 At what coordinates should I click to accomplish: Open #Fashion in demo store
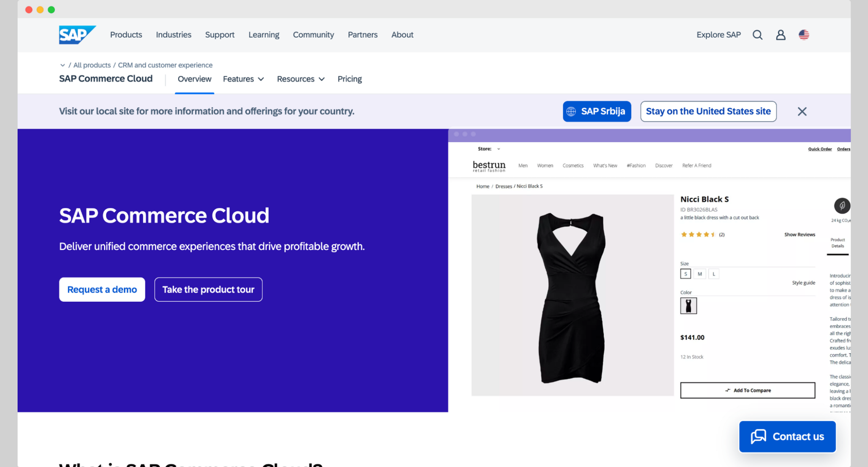click(636, 166)
